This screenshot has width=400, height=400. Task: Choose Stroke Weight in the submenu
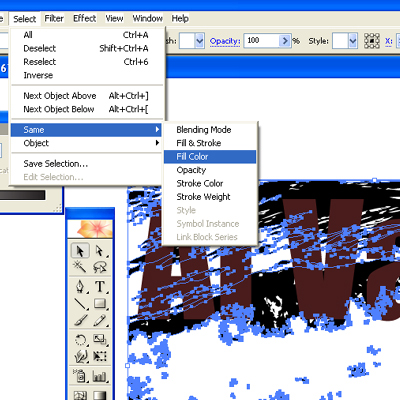click(x=210, y=197)
